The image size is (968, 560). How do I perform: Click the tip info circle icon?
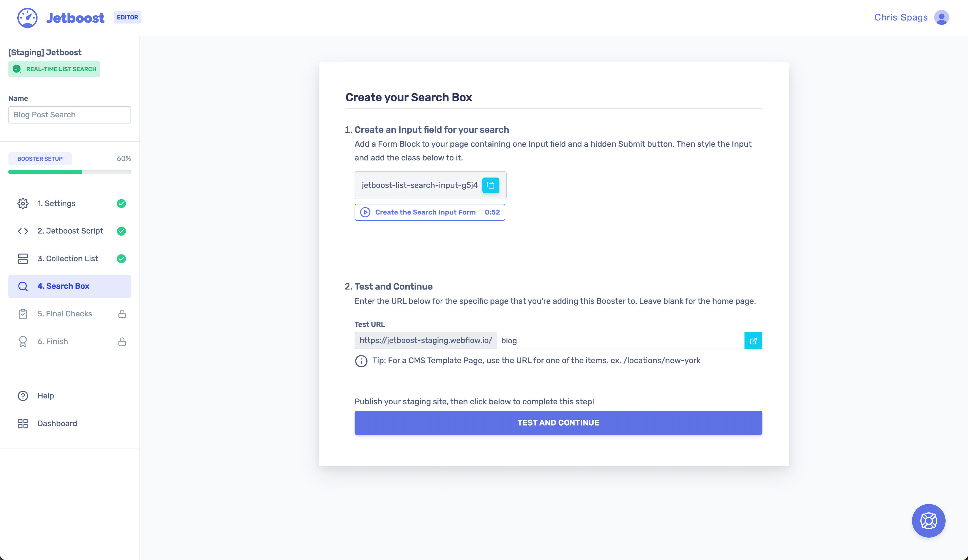pos(361,361)
